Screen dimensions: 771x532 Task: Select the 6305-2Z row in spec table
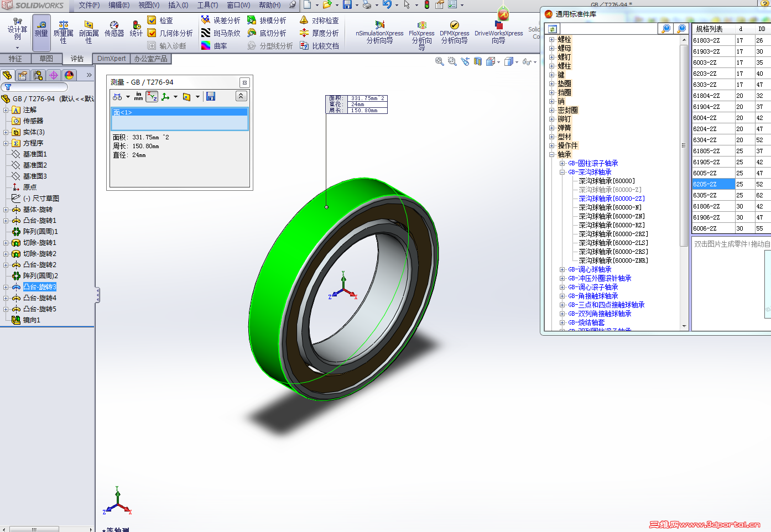(x=731, y=195)
